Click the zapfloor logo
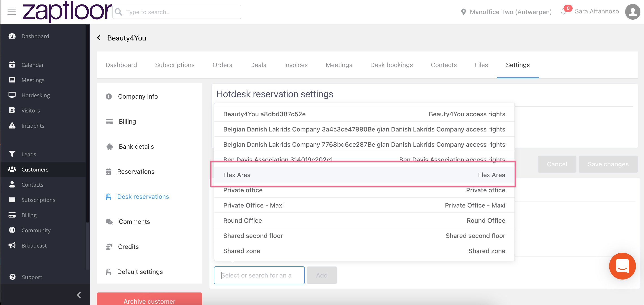 pyautogui.click(x=67, y=11)
